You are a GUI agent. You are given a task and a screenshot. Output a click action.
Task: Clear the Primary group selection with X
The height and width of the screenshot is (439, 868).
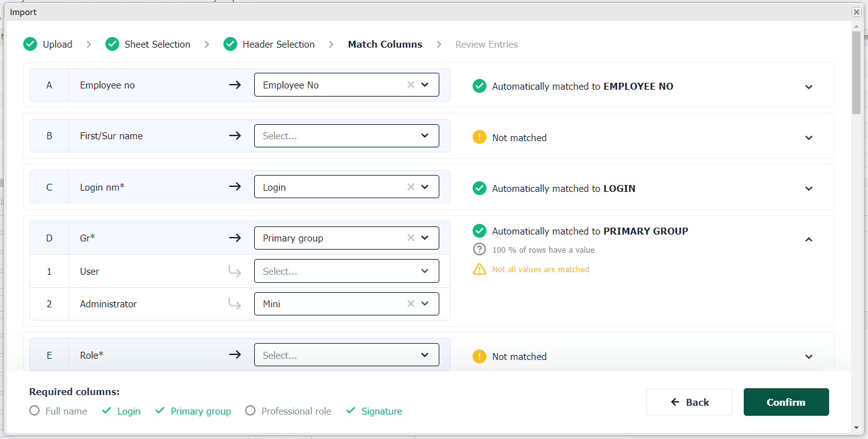point(410,238)
